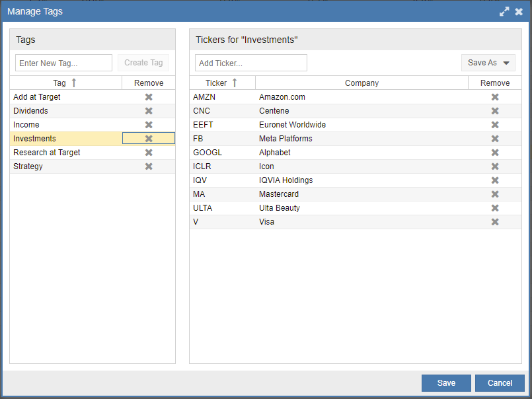Select the Dividends tag
This screenshot has height=399, width=532.
66,111
